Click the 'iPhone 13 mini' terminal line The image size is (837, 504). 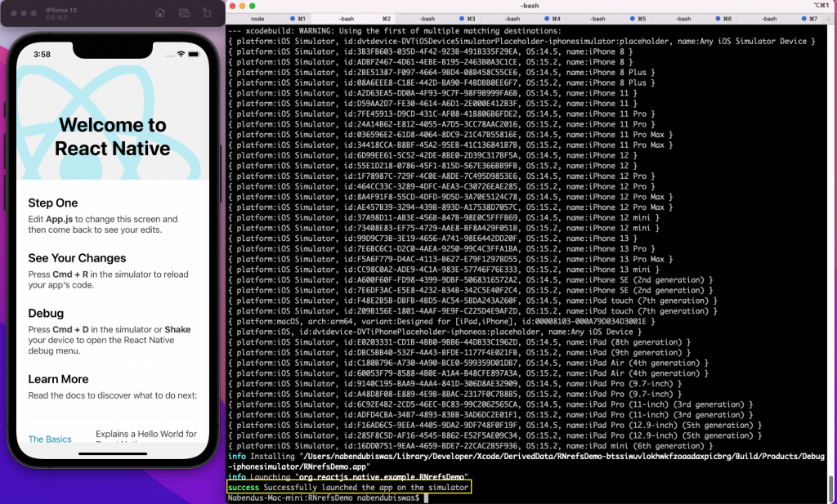point(444,270)
